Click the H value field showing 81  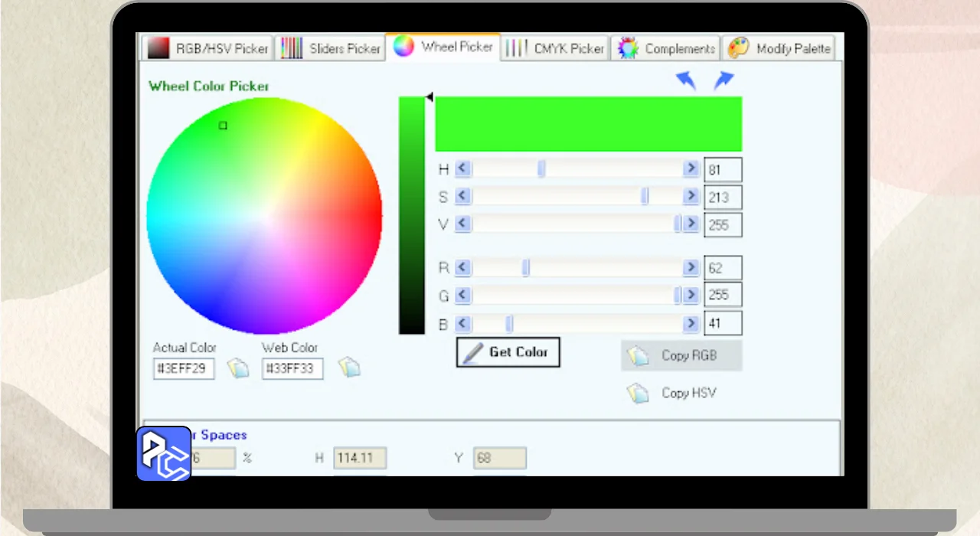(x=723, y=170)
